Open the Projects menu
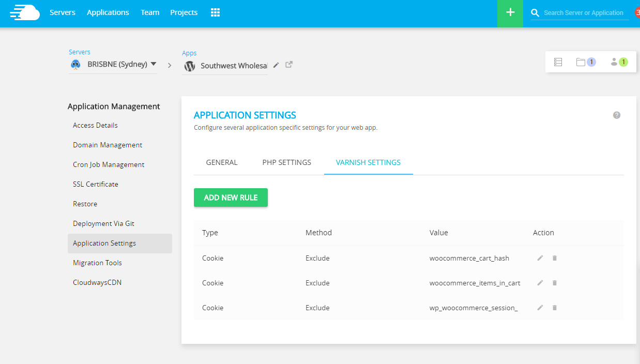Screen dimensions: 640x364 click(184, 12)
